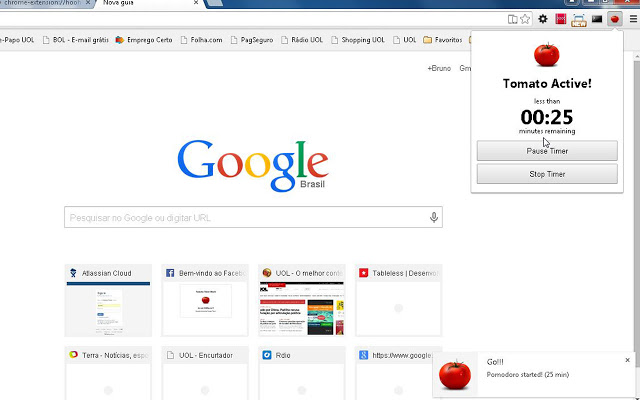Open PagSeguro bookmark
This screenshot has height=400, width=640.
(x=252, y=40)
